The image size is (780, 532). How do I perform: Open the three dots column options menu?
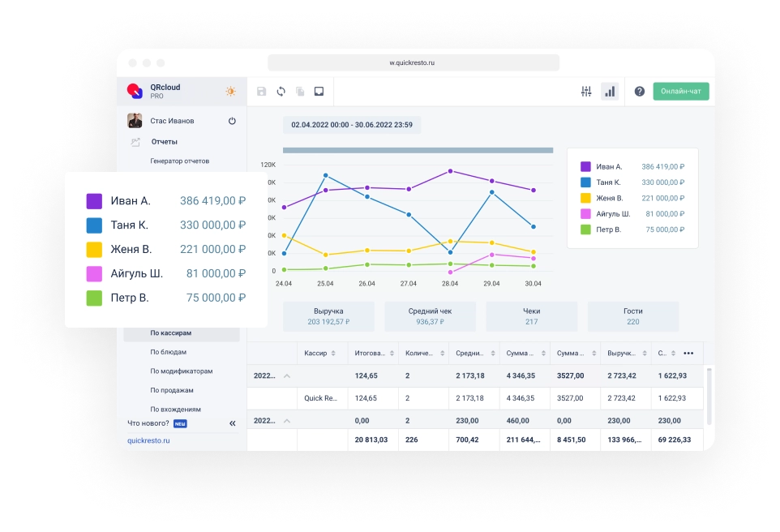(x=688, y=353)
